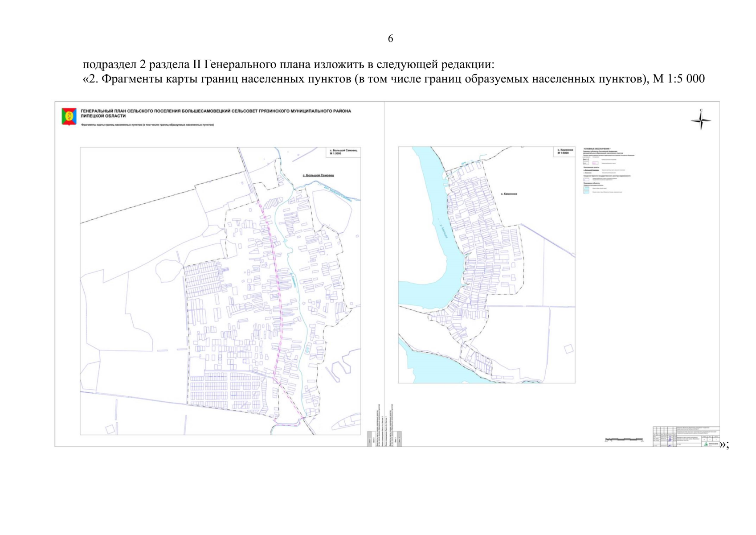Click the pink boundary symbol in legend
This screenshot has height=535, width=756.
pos(596,163)
